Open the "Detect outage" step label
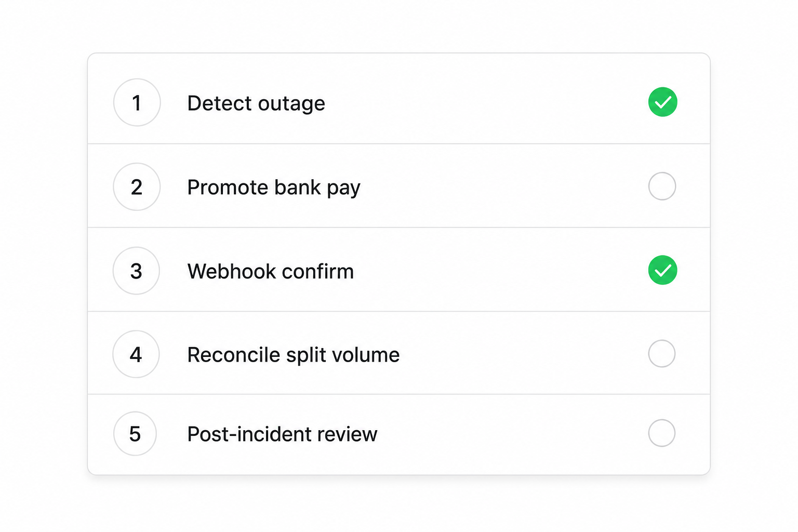This screenshot has height=532, width=798. click(x=256, y=103)
